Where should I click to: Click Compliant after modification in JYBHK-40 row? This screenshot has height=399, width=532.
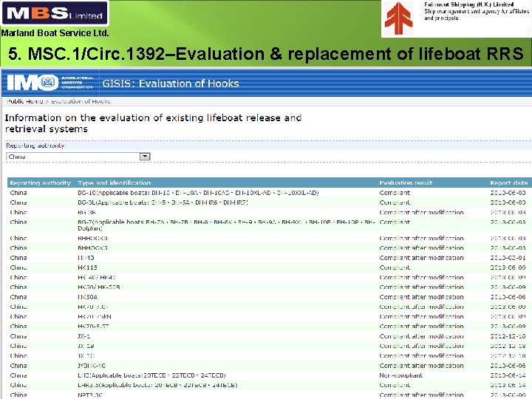[421, 366]
